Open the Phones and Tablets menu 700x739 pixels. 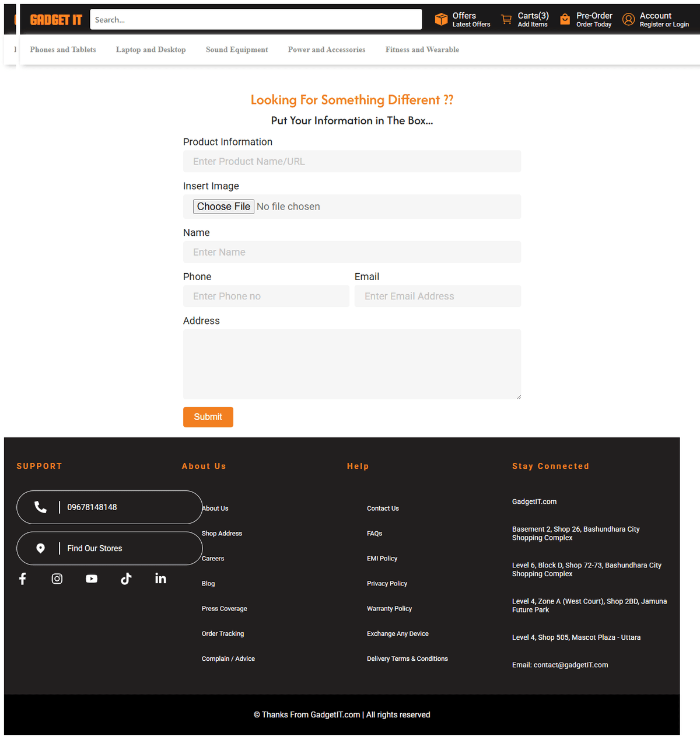[x=63, y=50]
